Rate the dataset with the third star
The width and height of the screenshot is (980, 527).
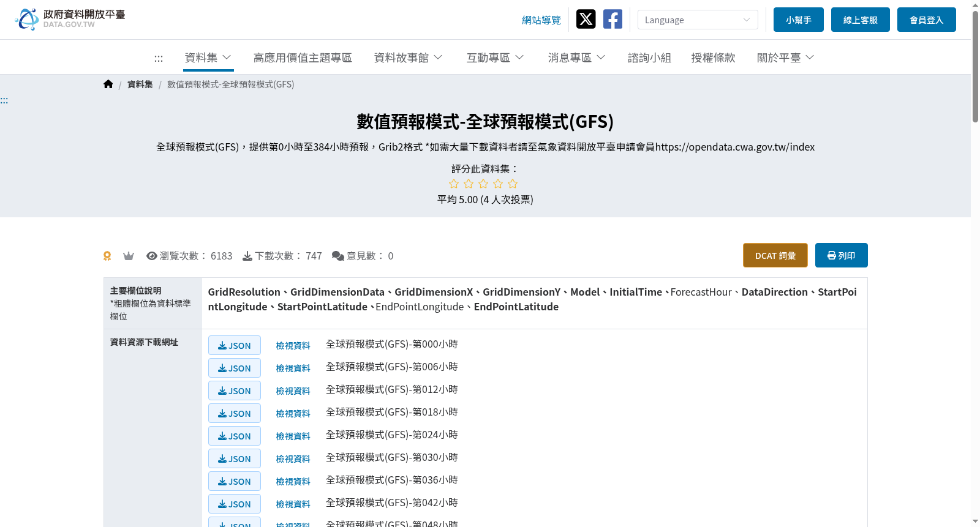point(483,184)
